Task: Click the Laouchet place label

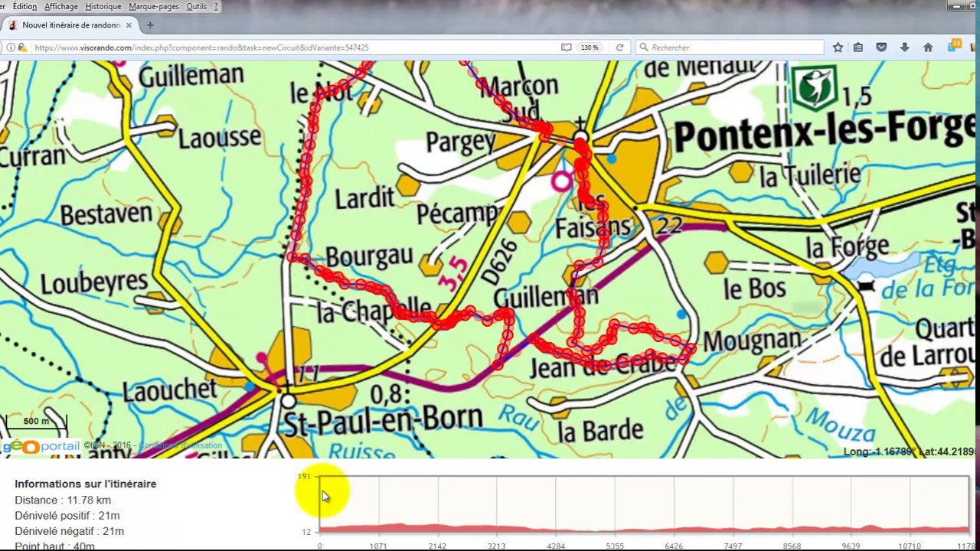Action: click(x=169, y=390)
